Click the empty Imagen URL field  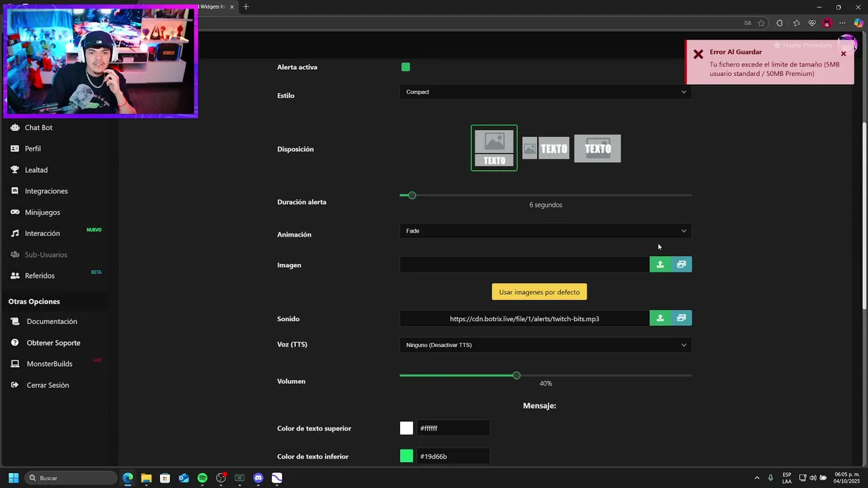[524, 264]
